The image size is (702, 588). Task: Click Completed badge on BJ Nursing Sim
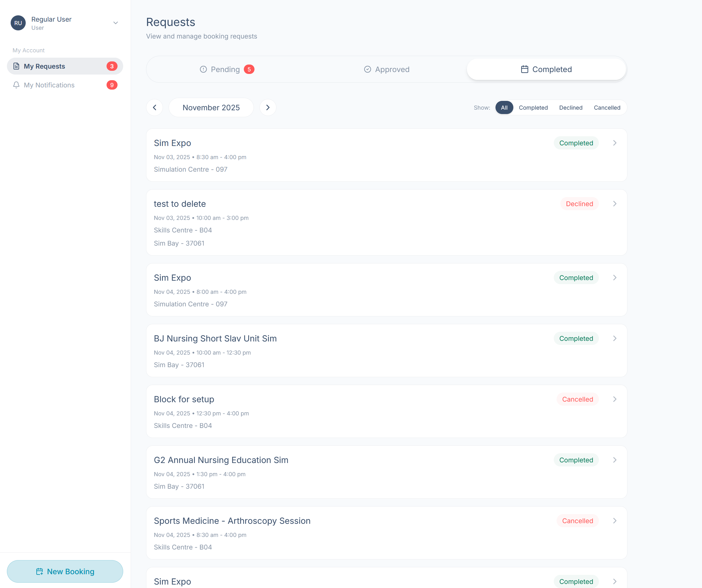pyautogui.click(x=576, y=338)
